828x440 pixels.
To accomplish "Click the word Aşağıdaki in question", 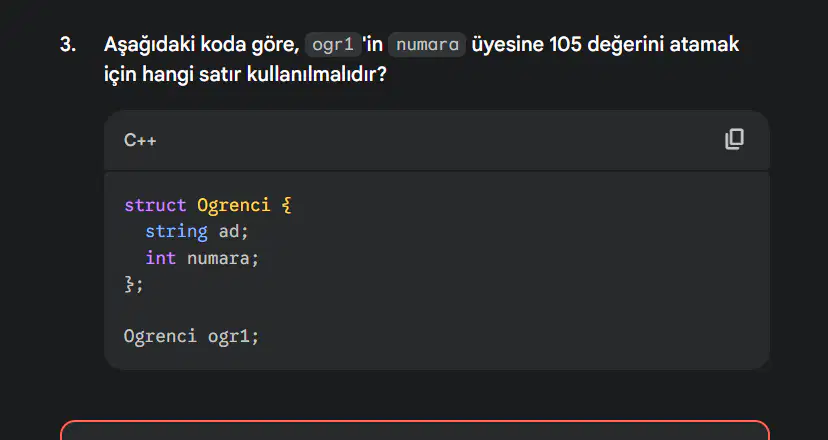I will click(149, 45).
